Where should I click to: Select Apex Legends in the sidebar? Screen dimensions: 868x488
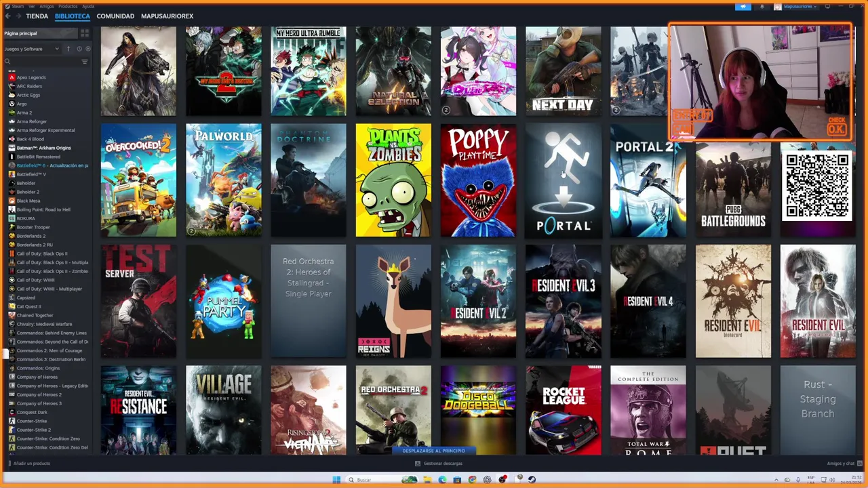[x=31, y=77]
